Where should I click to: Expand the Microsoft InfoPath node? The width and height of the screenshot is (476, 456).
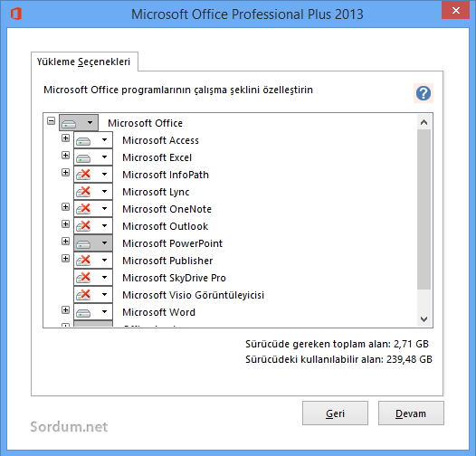[x=65, y=173]
